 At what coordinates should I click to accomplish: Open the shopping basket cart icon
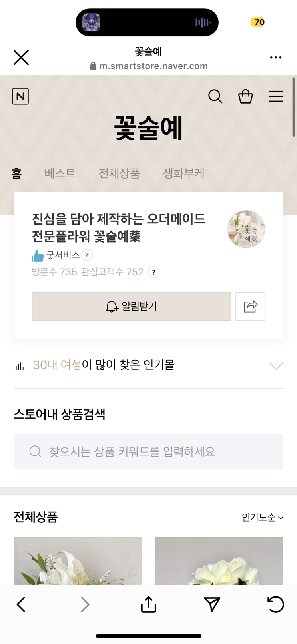(x=245, y=96)
